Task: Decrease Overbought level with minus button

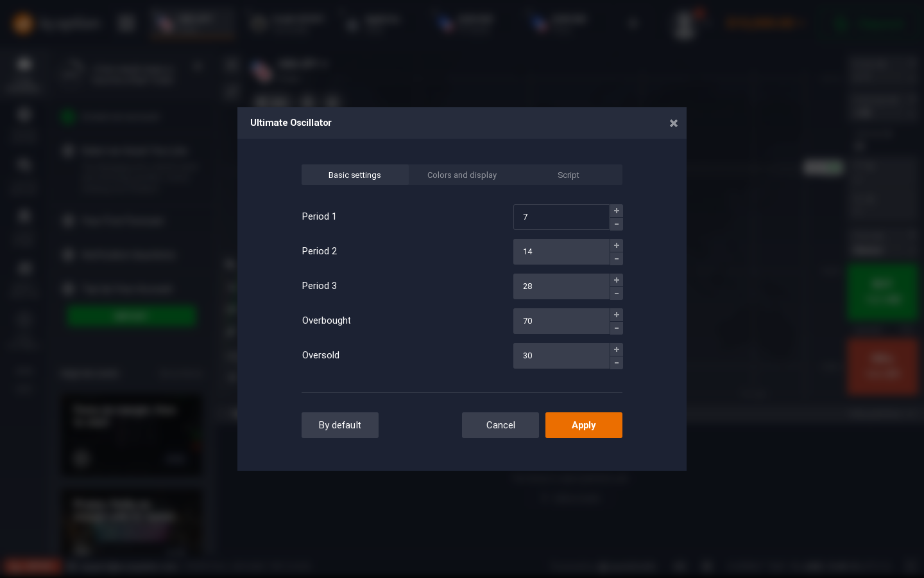Action: (617, 328)
